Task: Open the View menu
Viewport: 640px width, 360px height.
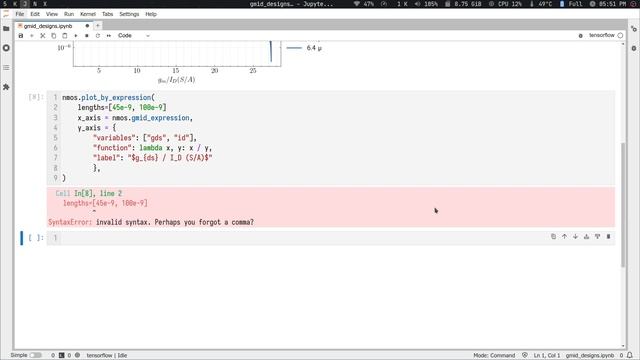Action: point(52,14)
